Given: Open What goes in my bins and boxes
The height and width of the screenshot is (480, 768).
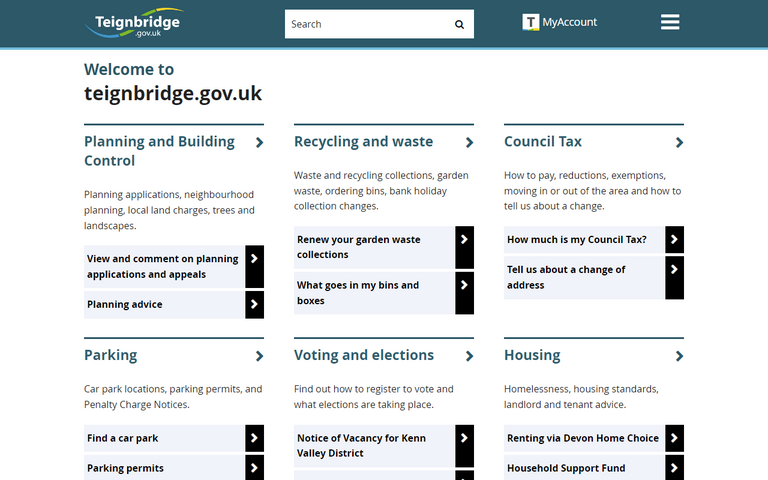Looking at the screenshot, I should click(358, 293).
